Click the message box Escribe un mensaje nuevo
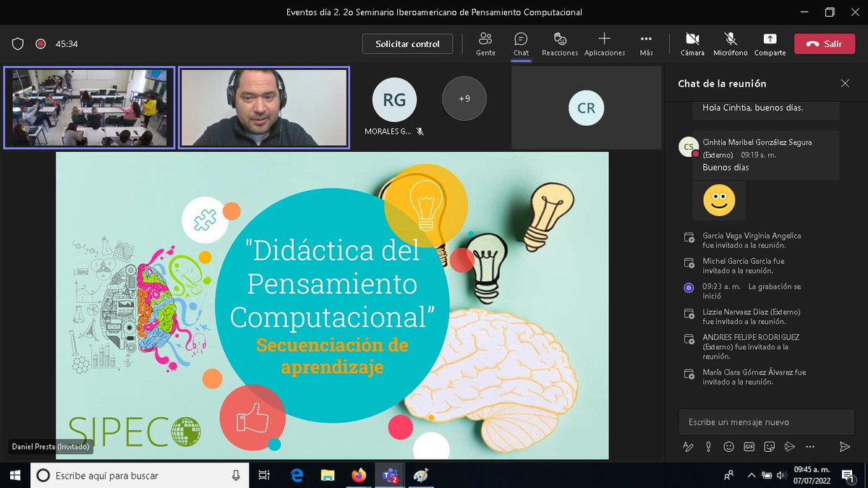Image resolution: width=868 pixels, height=488 pixels. [765, 421]
